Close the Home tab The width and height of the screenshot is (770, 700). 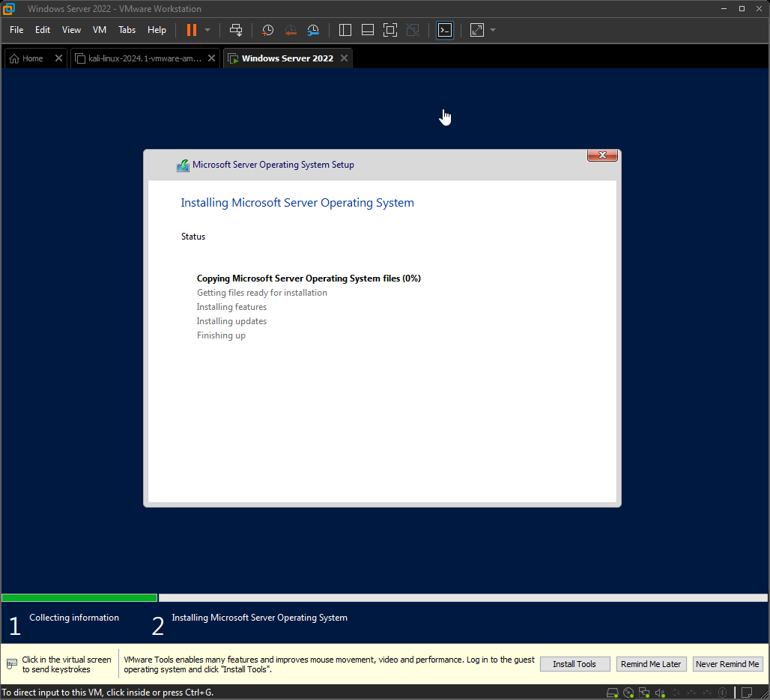tap(58, 58)
